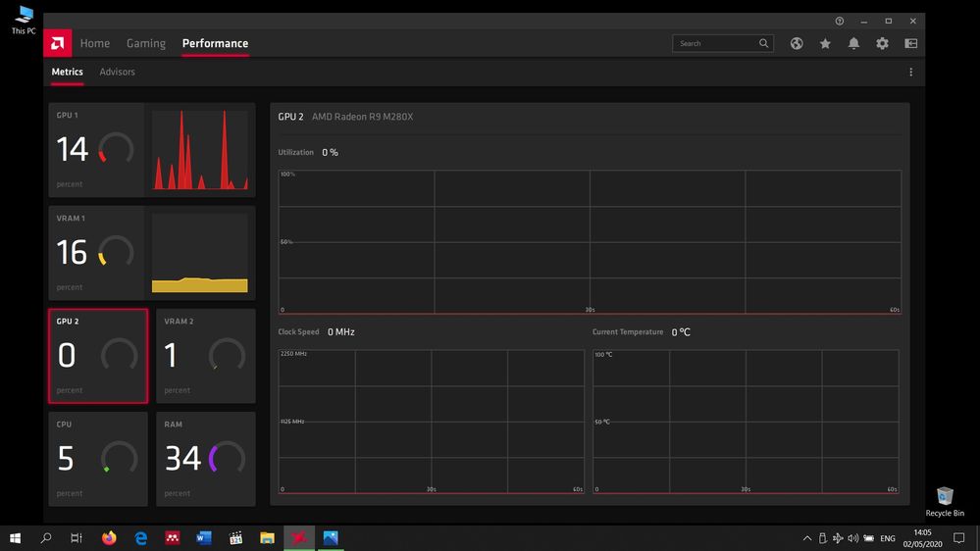Viewport: 980px width, 551px height.
Task: Select the Recycle Bin desktop icon
Action: coord(945,502)
